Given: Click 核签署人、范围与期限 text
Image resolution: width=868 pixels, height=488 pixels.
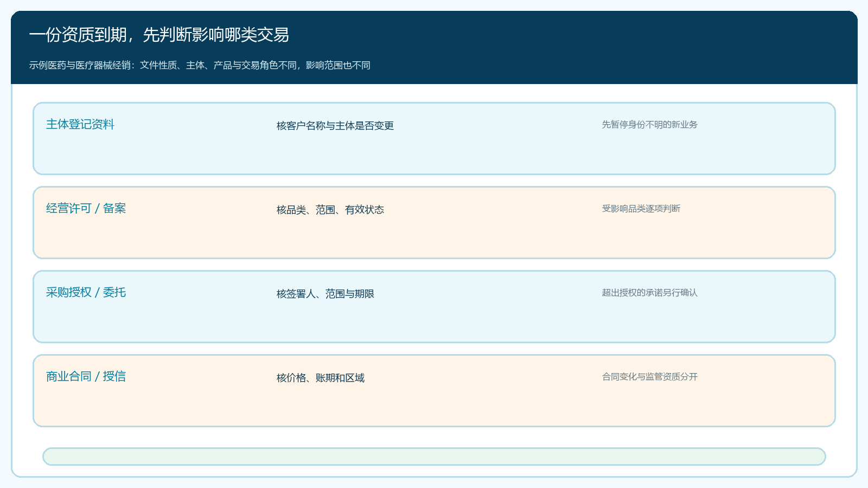Looking at the screenshot, I should 325,293.
